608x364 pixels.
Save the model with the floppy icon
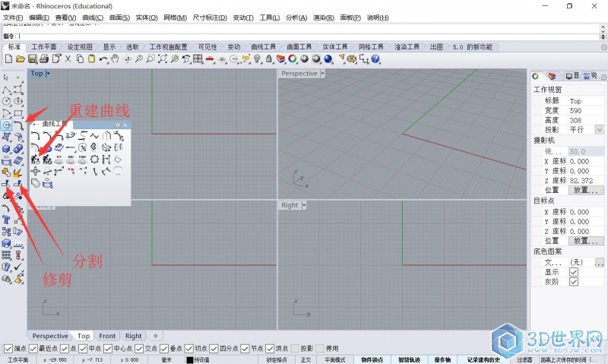tap(33, 59)
